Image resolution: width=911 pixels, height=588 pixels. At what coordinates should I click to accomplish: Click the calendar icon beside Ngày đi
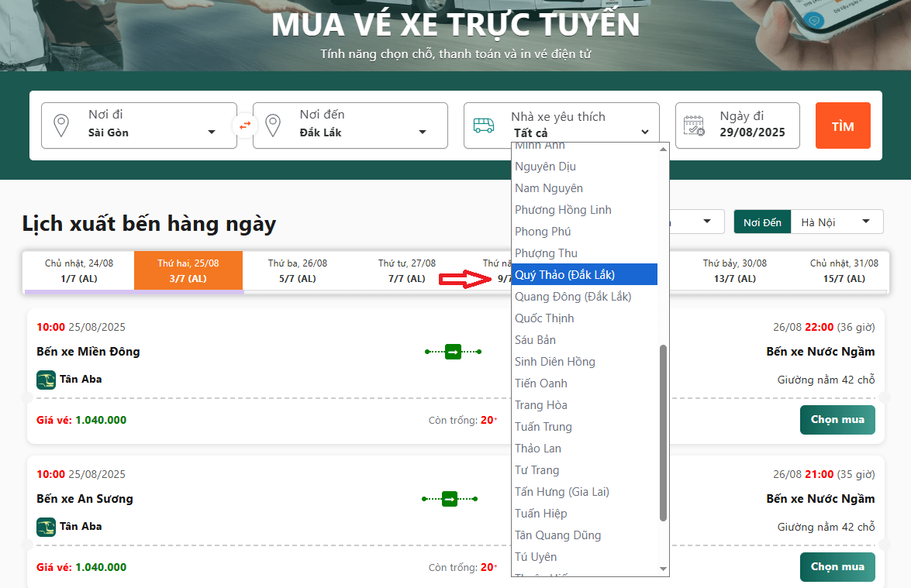pyautogui.click(x=694, y=126)
